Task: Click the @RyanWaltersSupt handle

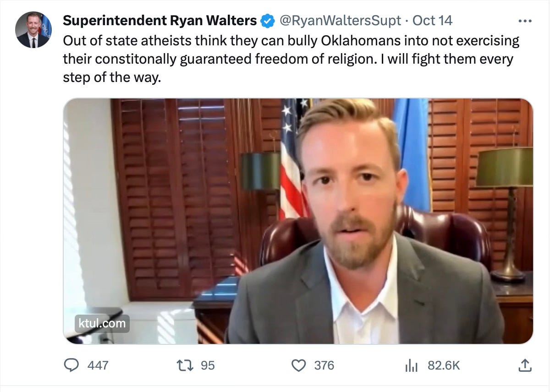Action: [x=340, y=21]
